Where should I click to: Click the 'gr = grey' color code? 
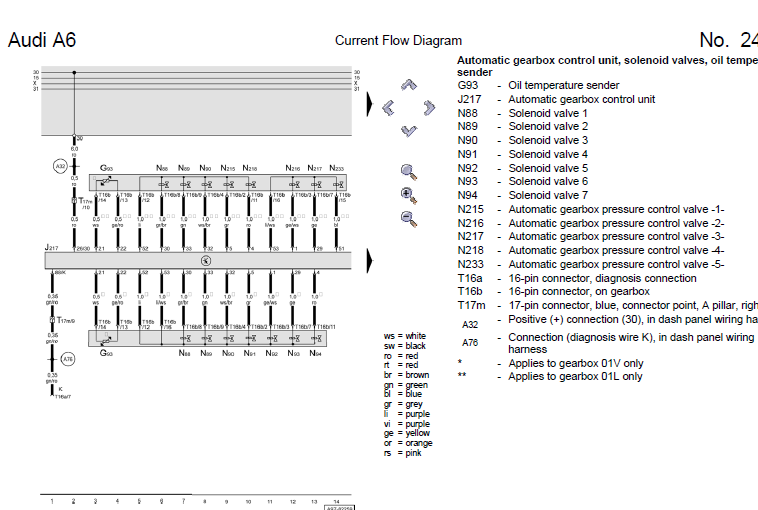403,404
